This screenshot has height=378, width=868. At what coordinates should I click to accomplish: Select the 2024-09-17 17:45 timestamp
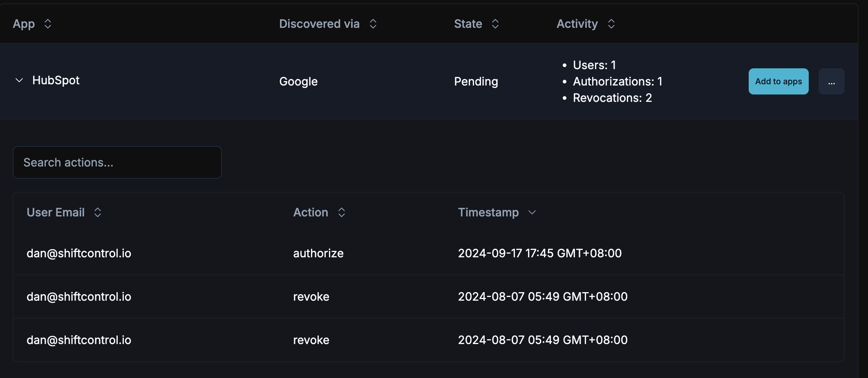coord(539,253)
